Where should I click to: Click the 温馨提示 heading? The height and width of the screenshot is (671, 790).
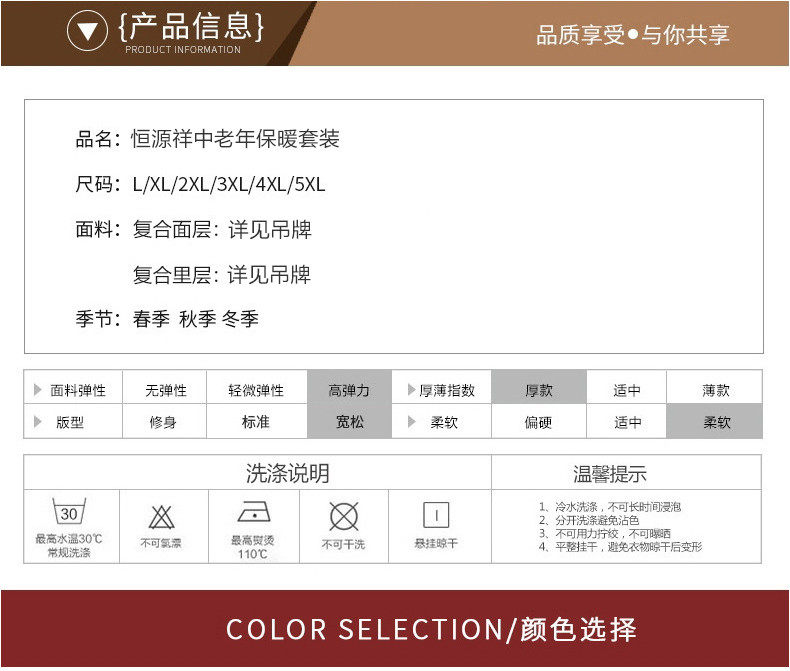click(x=610, y=474)
